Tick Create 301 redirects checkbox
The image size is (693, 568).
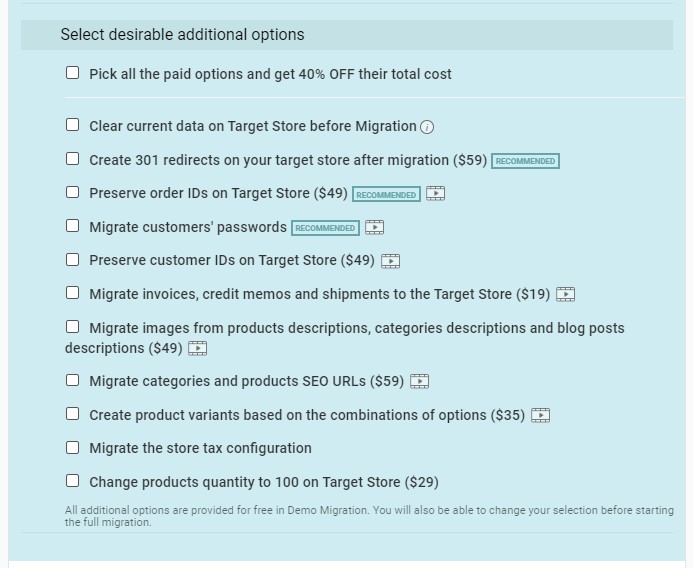[72, 159]
